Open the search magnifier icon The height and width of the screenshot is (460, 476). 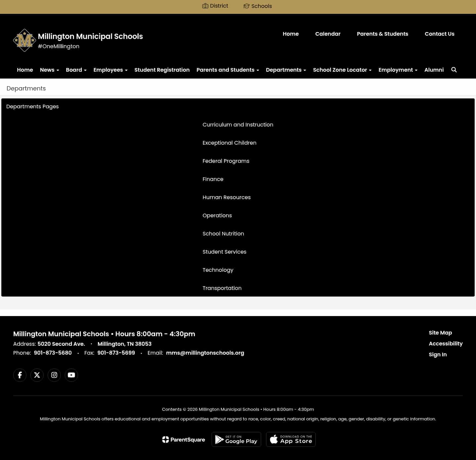click(x=454, y=70)
